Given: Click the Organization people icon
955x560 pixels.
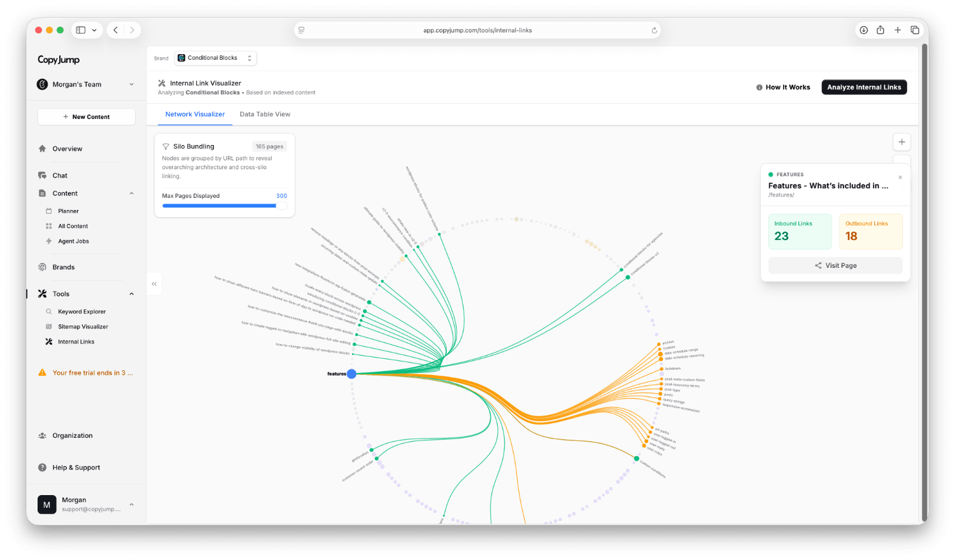Looking at the screenshot, I should pos(42,436).
